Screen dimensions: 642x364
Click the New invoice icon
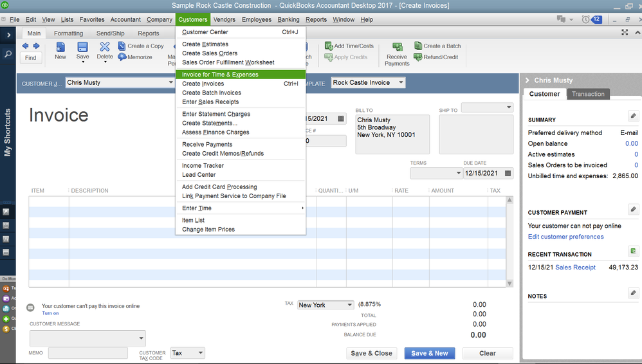[60, 47]
